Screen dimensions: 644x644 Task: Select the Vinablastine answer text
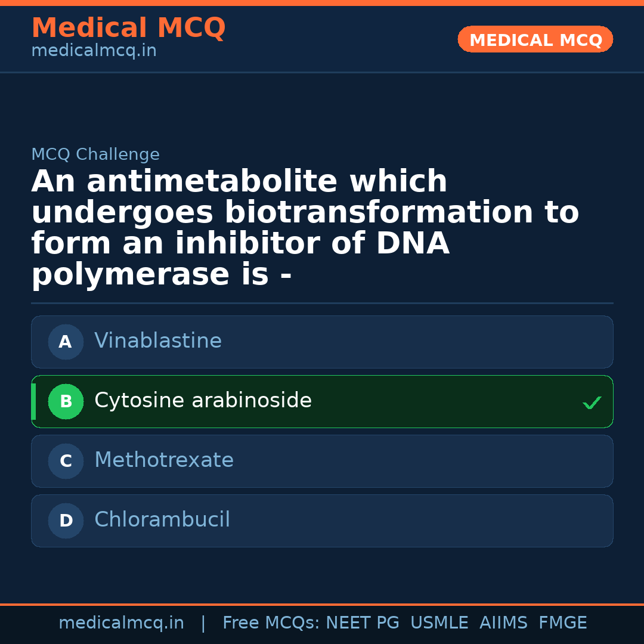pos(158,341)
